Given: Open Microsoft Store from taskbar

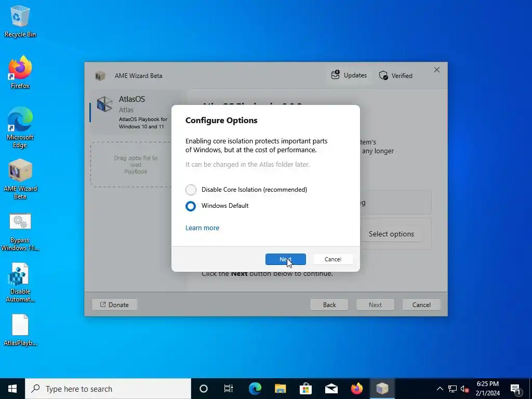Looking at the screenshot, I should click(305, 389).
